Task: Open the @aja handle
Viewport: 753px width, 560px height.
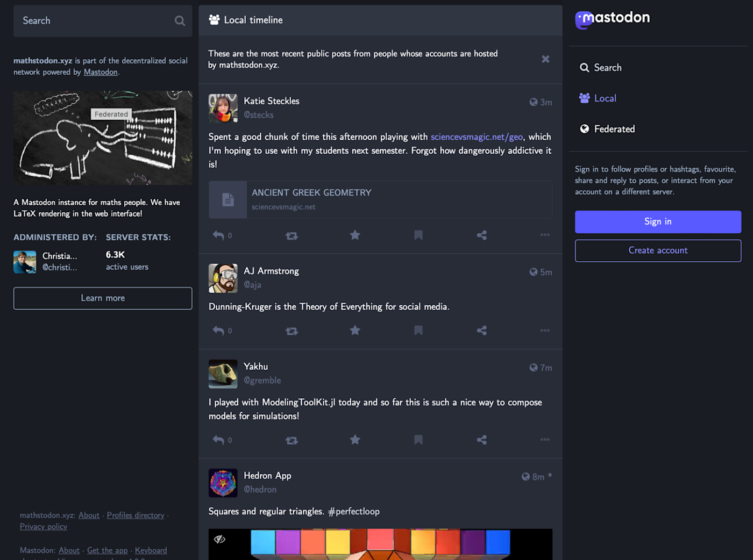Action: 252,285
